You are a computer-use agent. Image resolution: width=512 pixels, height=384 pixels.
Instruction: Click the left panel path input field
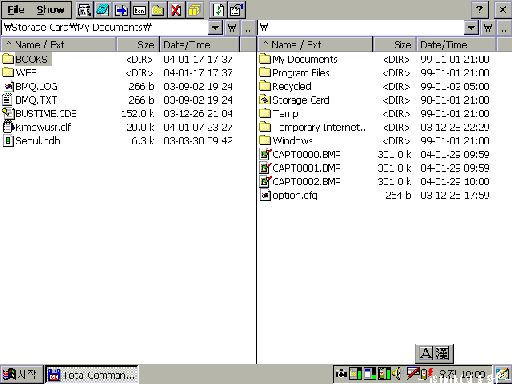(x=105, y=27)
